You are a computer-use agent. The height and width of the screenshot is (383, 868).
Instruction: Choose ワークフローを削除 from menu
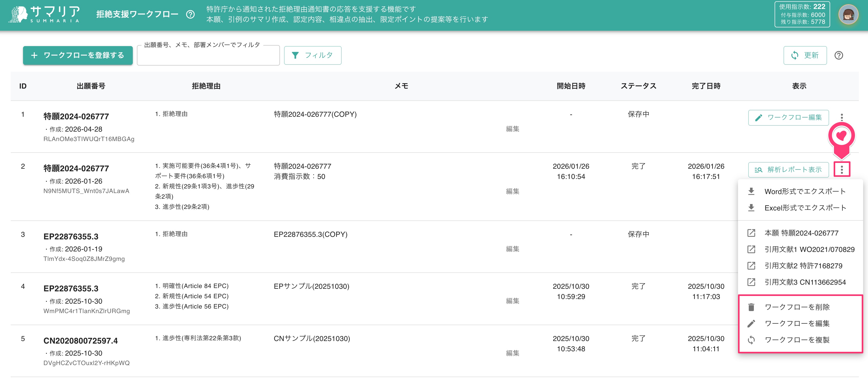[800, 307]
